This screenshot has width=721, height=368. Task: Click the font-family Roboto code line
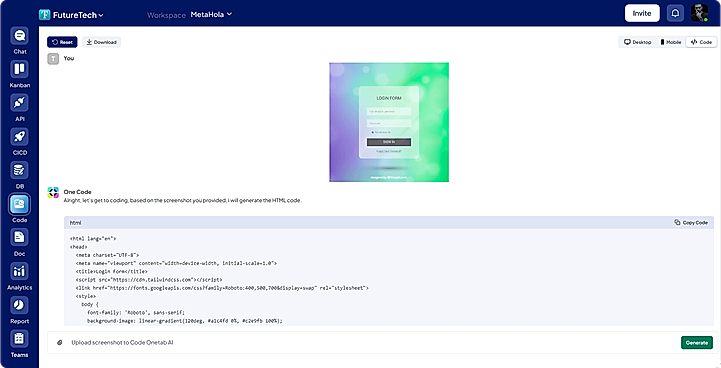[x=136, y=312]
